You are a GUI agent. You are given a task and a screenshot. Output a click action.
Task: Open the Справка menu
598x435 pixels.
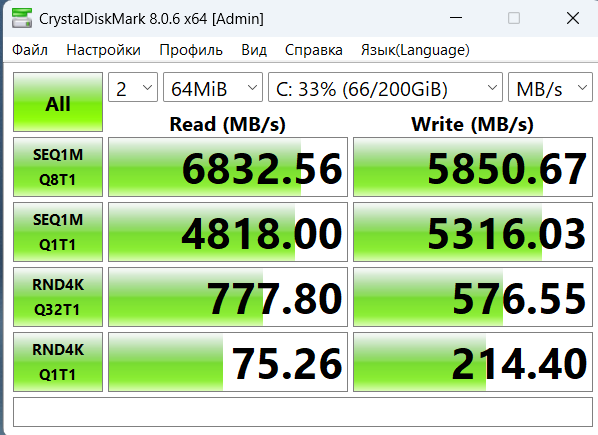(x=313, y=50)
